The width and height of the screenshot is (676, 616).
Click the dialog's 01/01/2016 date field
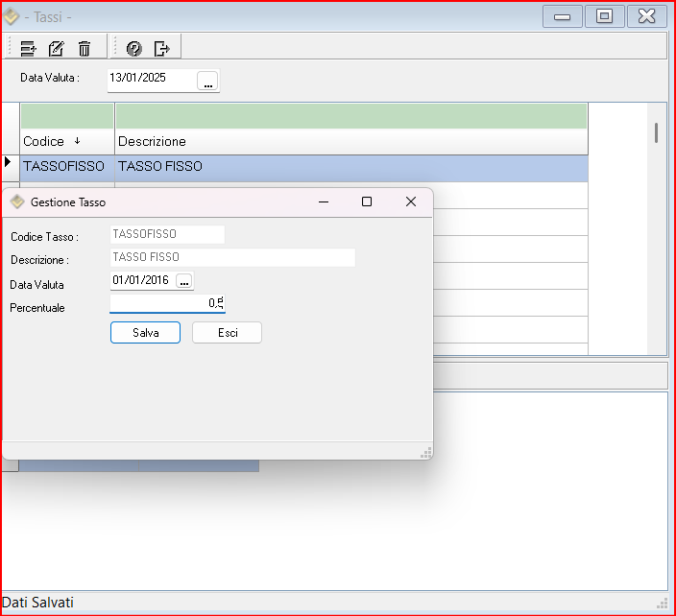141,280
